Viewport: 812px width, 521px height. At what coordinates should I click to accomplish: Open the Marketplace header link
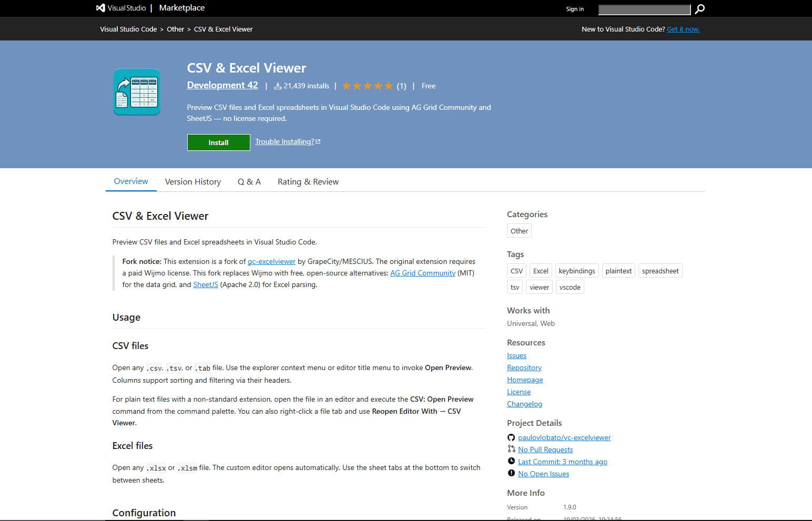[182, 8]
